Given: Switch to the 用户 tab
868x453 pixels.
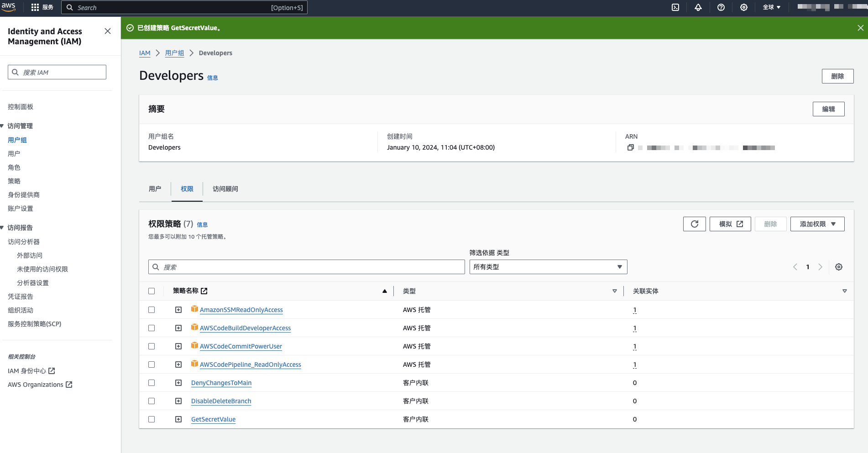Looking at the screenshot, I should [x=155, y=189].
